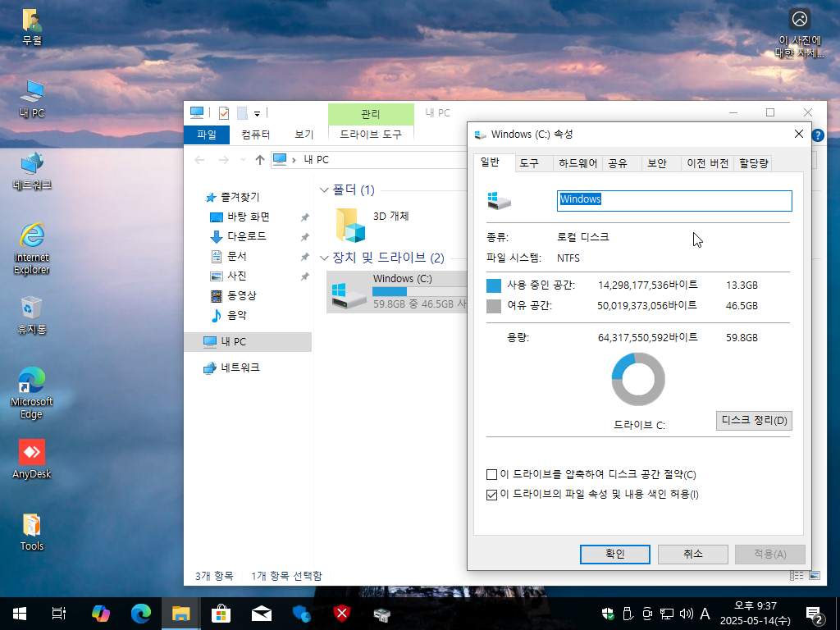The width and height of the screenshot is (840, 630).
Task: Click the drive name input field
Action: tap(674, 200)
